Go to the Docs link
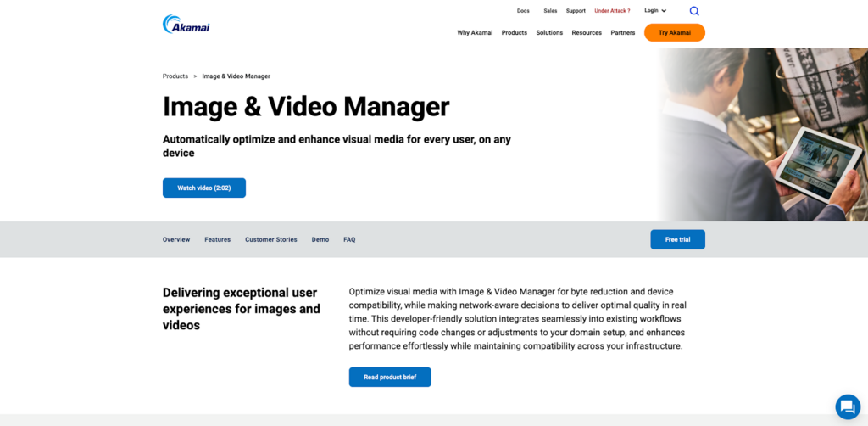868x426 pixels. (x=523, y=11)
